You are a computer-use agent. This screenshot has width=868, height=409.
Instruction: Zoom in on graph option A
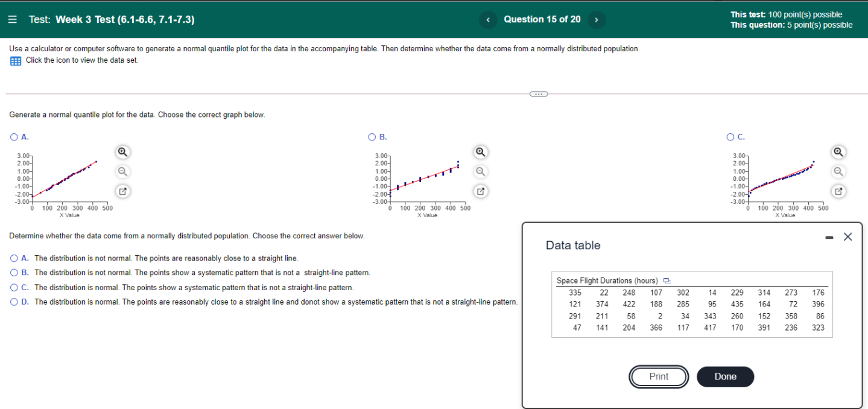tap(122, 152)
